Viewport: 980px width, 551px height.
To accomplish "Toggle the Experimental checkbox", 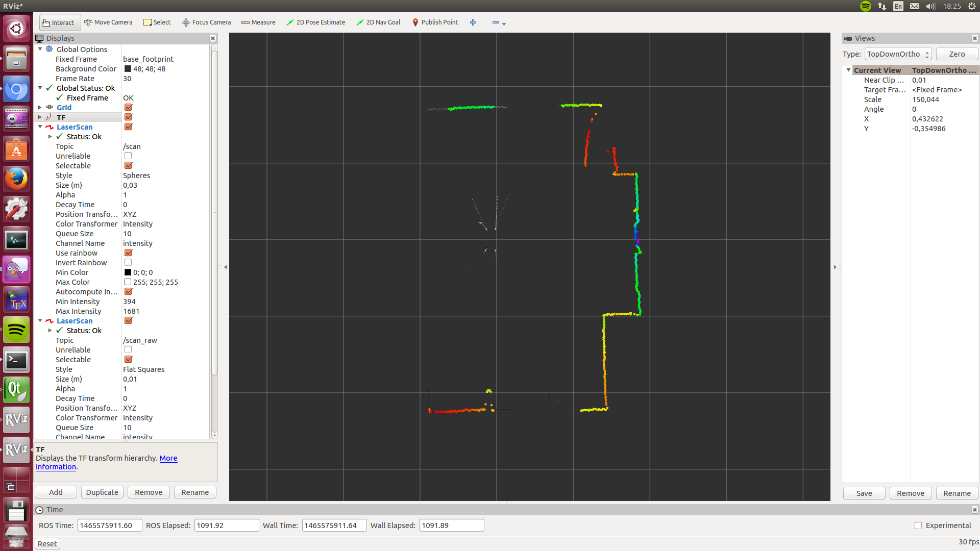I will pos(918,525).
